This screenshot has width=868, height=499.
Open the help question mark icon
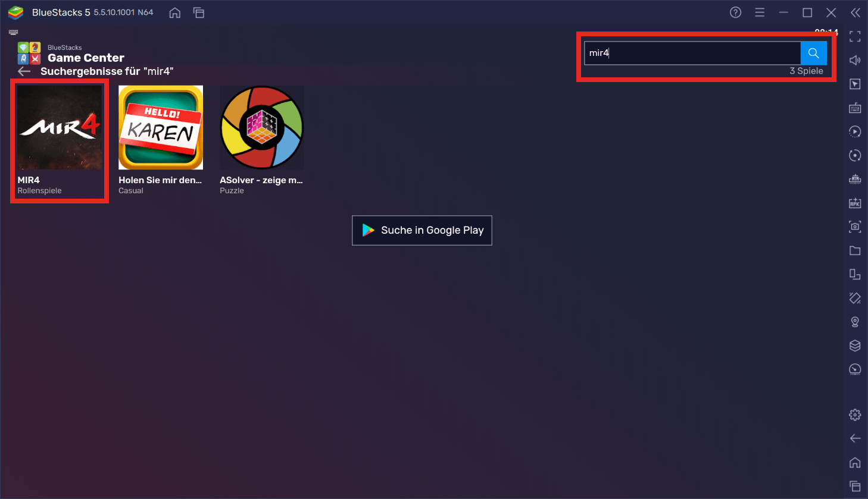[736, 12]
